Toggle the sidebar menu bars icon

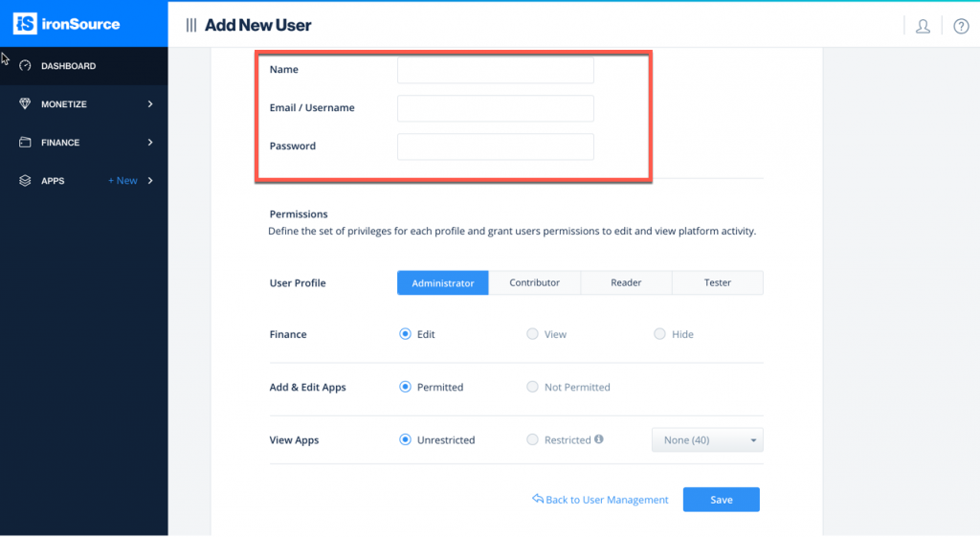[x=191, y=26]
